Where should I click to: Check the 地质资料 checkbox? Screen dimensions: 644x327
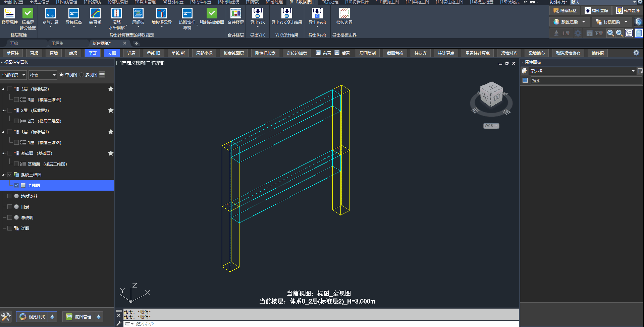tap(10, 196)
